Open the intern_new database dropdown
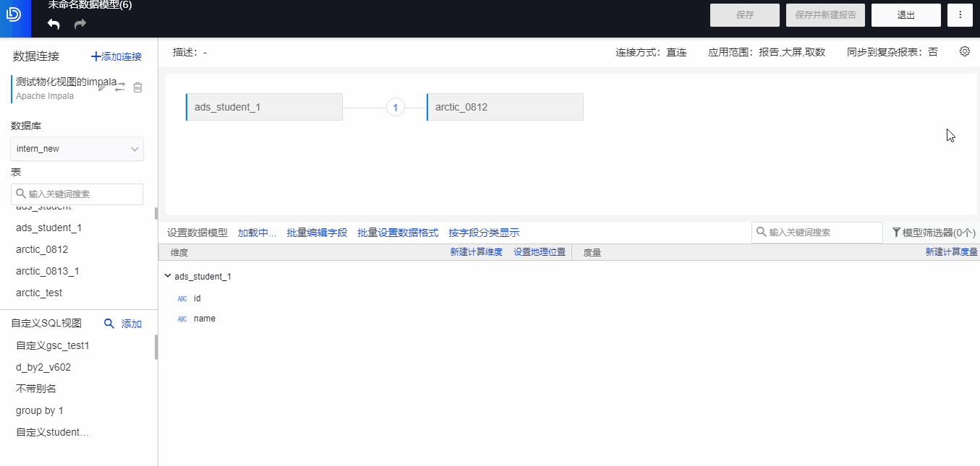 pos(77,149)
